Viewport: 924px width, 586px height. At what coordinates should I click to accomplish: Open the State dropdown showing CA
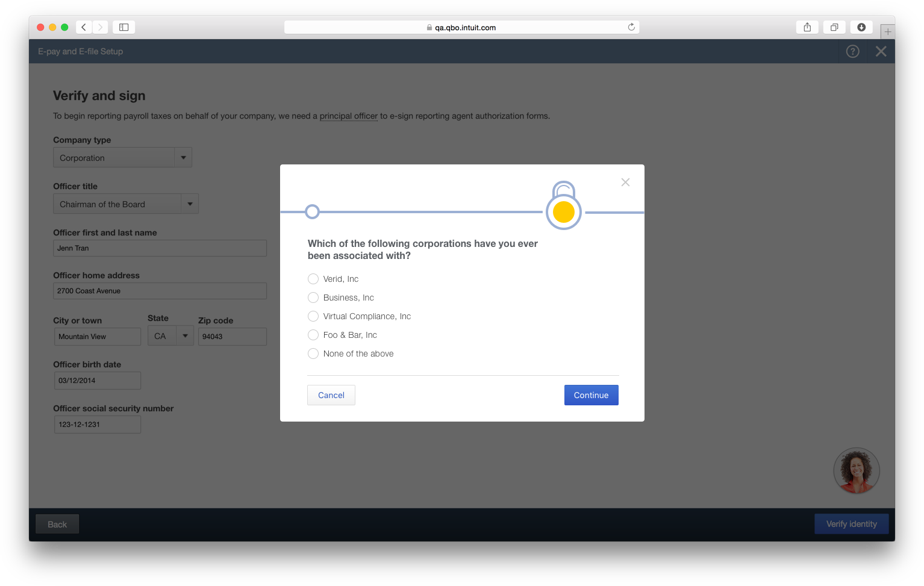(x=170, y=336)
